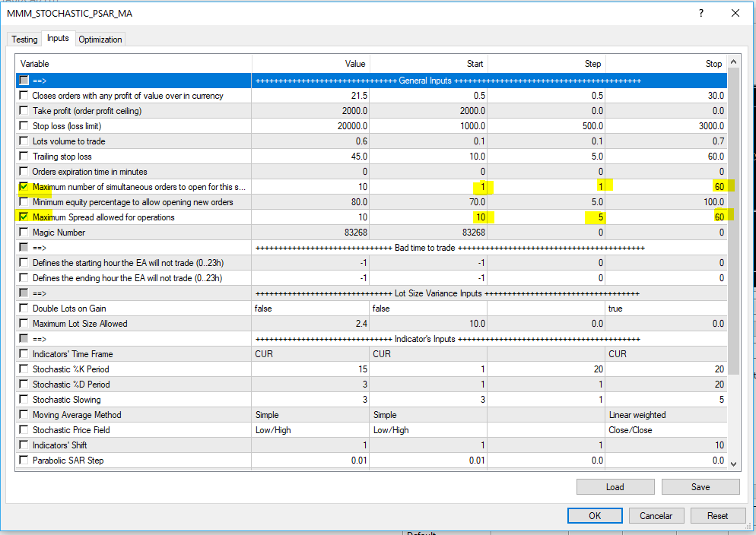The height and width of the screenshot is (535, 756).
Task: Click the Save button
Action: (x=700, y=487)
